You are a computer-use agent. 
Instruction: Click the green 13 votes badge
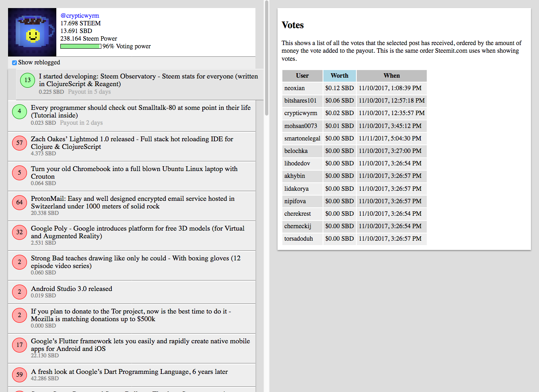(27, 80)
